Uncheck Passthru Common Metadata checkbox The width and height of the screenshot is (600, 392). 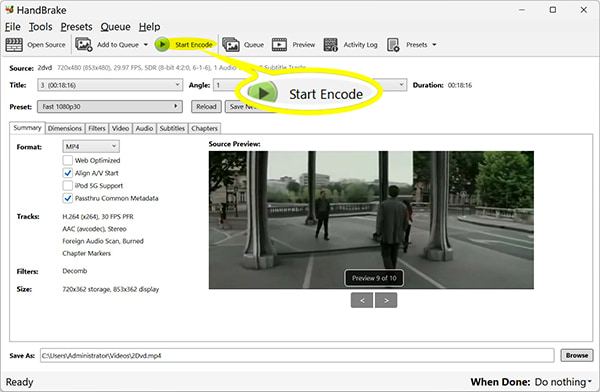[68, 198]
